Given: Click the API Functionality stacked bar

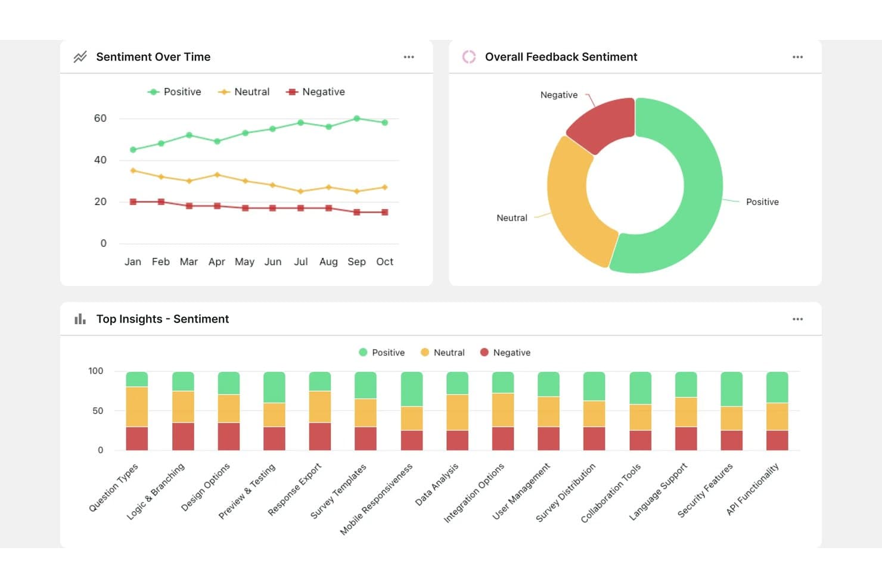Looking at the screenshot, I should tap(777, 411).
